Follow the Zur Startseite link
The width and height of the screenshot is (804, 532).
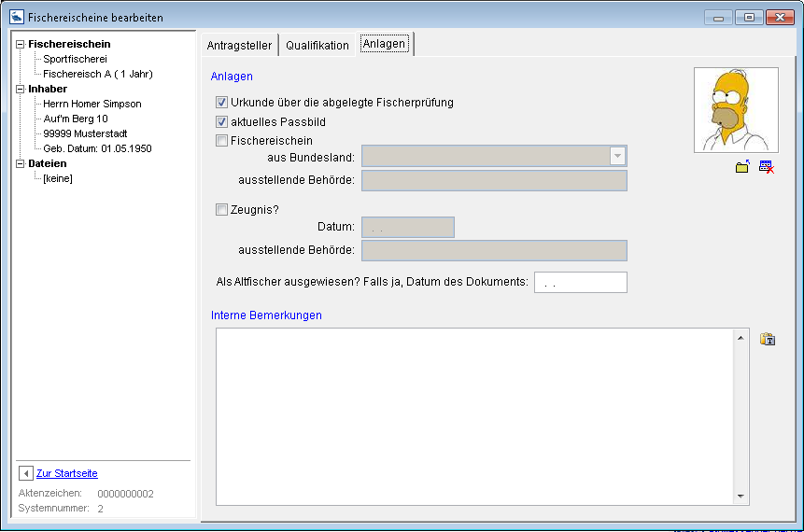(67, 473)
